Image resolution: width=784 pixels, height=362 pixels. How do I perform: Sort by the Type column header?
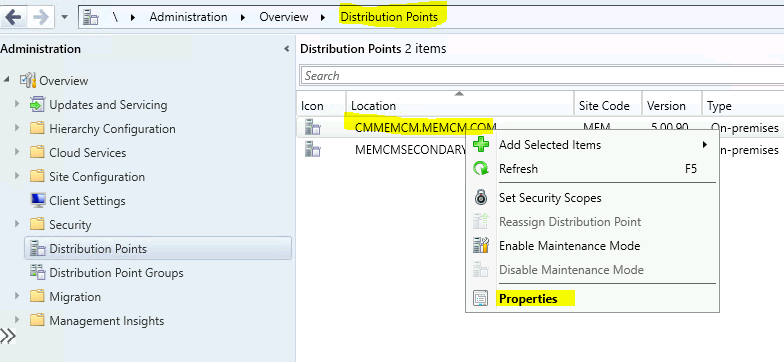[742, 106]
